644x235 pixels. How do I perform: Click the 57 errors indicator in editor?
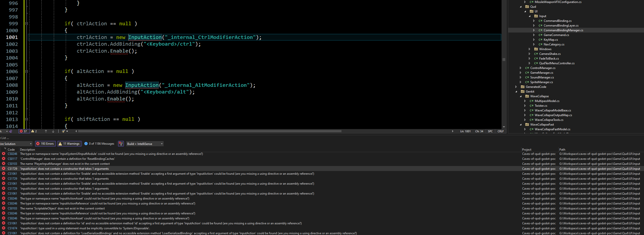24,131
